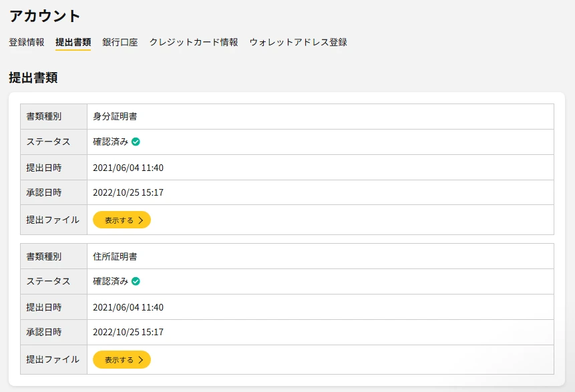Image resolution: width=575 pixels, height=392 pixels.
Task: Click green check icon in 身分証明書 status
Action: 136,142
